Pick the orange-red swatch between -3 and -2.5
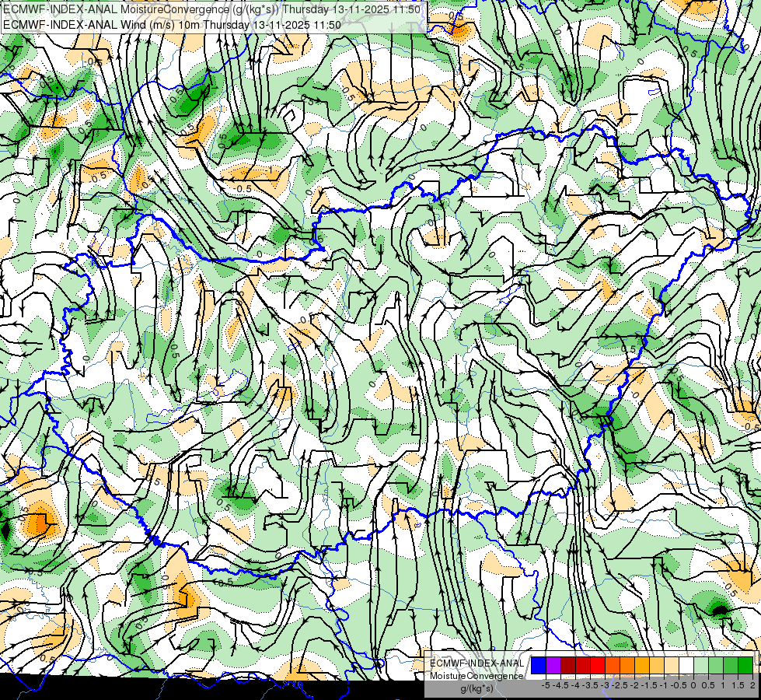The width and height of the screenshot is (761, 700). coord(613,665)
